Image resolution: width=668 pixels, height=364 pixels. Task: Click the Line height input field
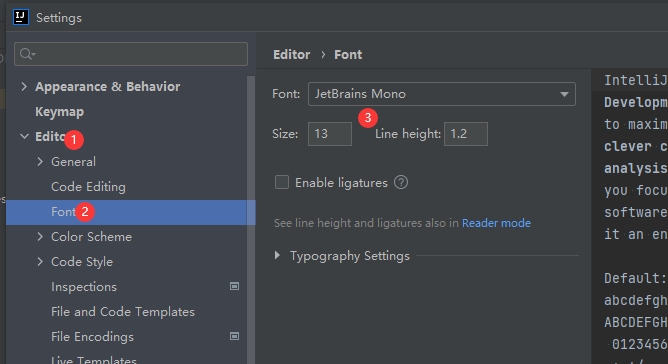coord(466,134)
